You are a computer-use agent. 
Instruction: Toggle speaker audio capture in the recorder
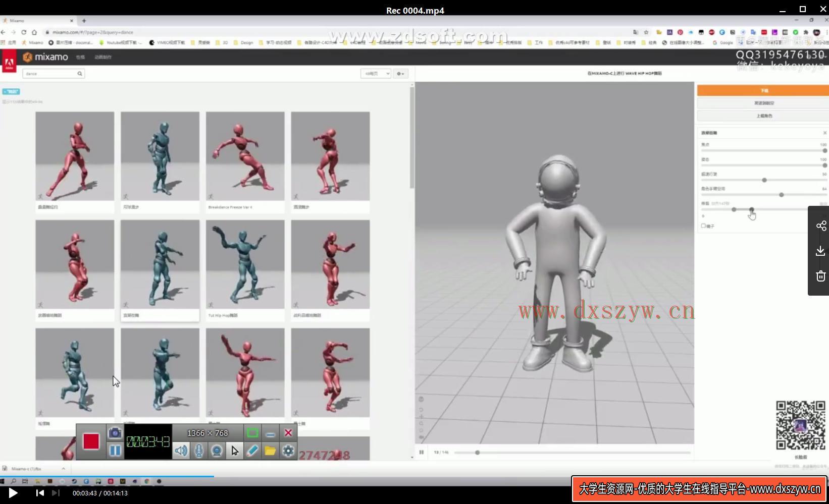[181, 451]
